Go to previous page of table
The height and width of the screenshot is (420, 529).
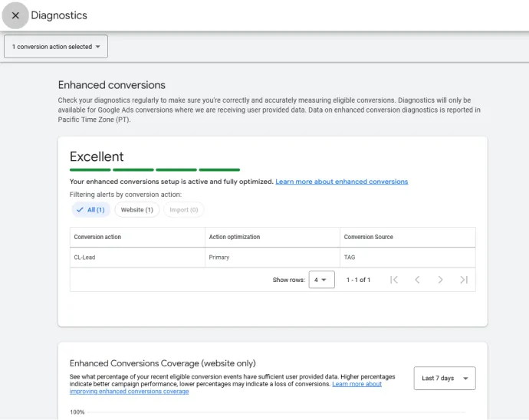click(417, 280)
